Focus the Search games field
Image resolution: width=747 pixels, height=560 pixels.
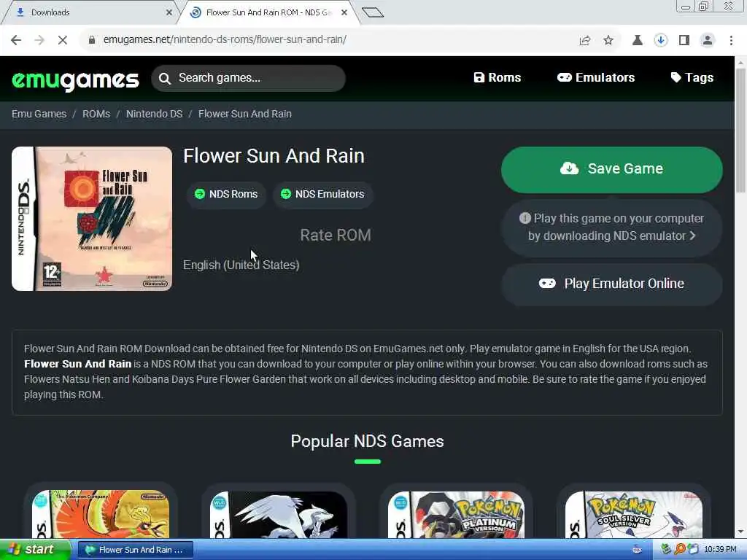[x=248, y=78]
